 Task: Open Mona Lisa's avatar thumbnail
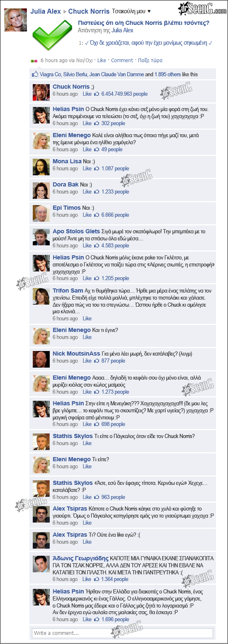point(41,167)
